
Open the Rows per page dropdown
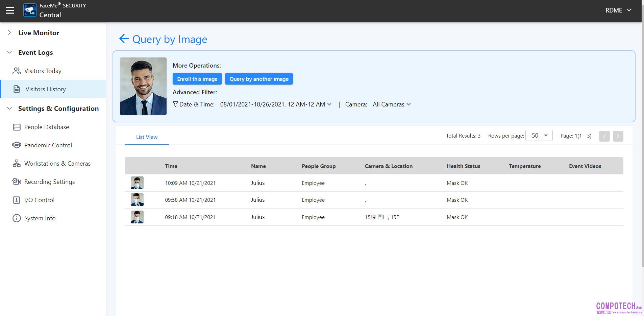pyautogui.click(x=539, y=136)
